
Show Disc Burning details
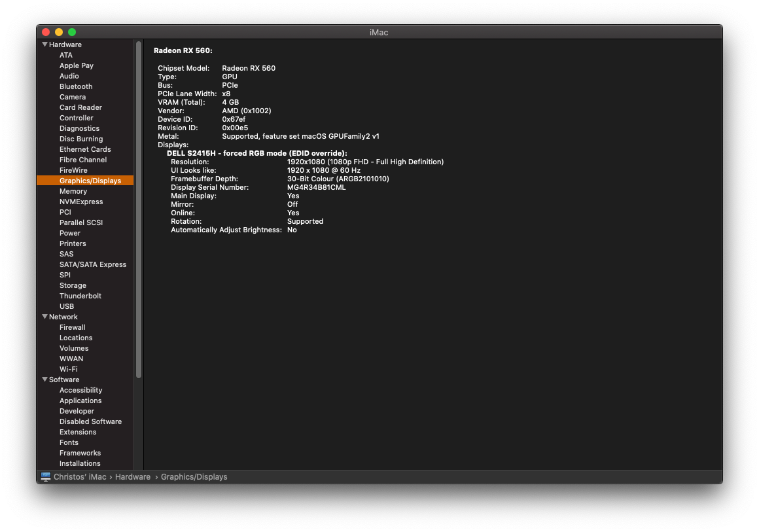coord(81,139)
